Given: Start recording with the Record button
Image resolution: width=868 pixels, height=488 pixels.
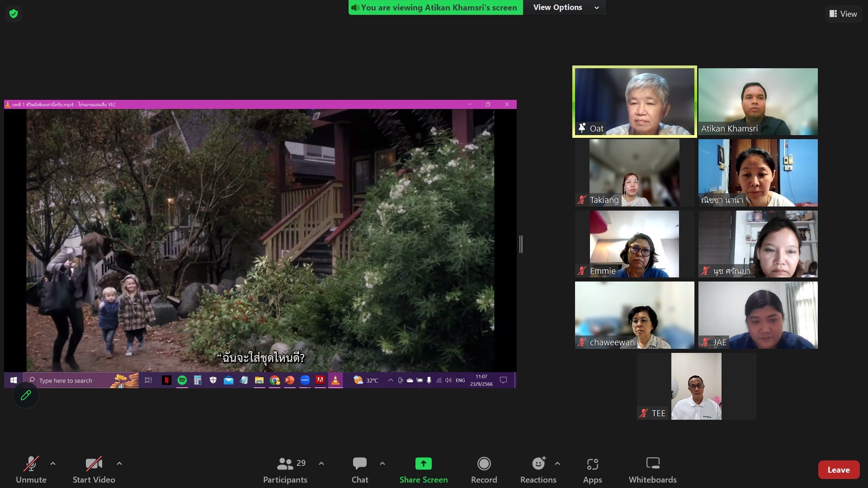Looking at the screenshot, I should tap(484, 470).
